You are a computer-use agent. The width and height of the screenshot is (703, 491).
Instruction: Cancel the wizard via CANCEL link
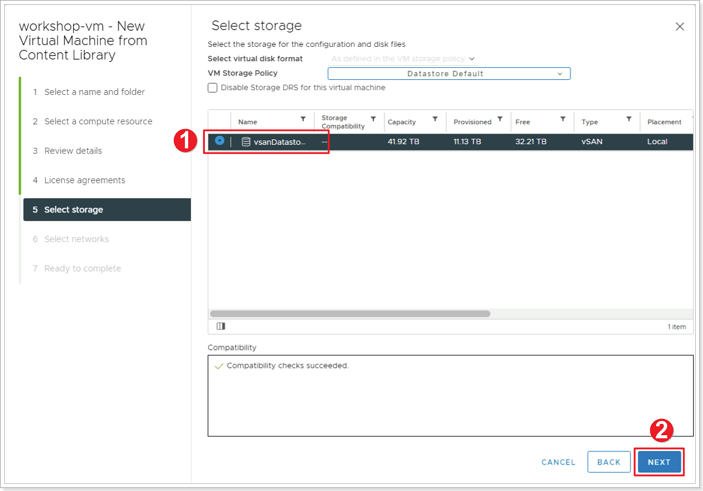[558, 462]
